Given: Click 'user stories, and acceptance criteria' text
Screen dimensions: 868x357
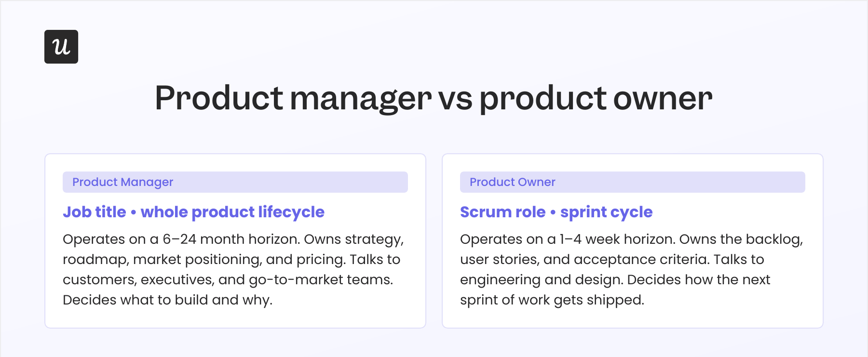Looking at the screenshot, I should 584,260.
